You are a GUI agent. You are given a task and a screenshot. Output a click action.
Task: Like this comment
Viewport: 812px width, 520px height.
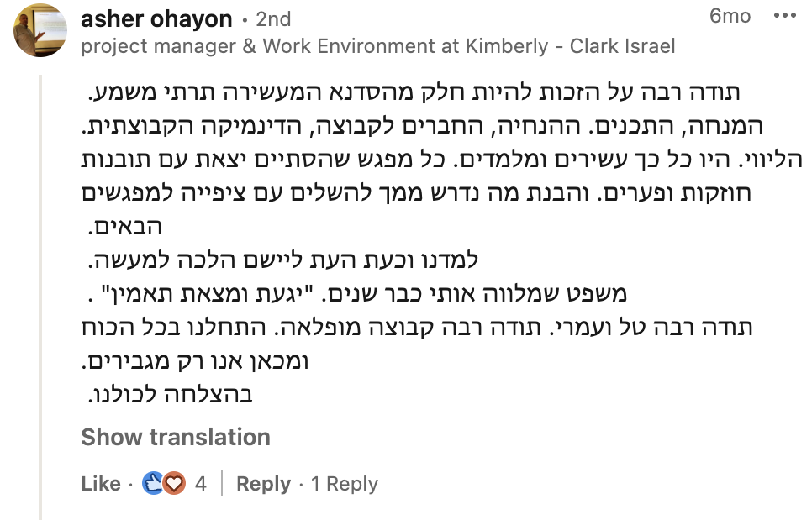coord(101,484)
